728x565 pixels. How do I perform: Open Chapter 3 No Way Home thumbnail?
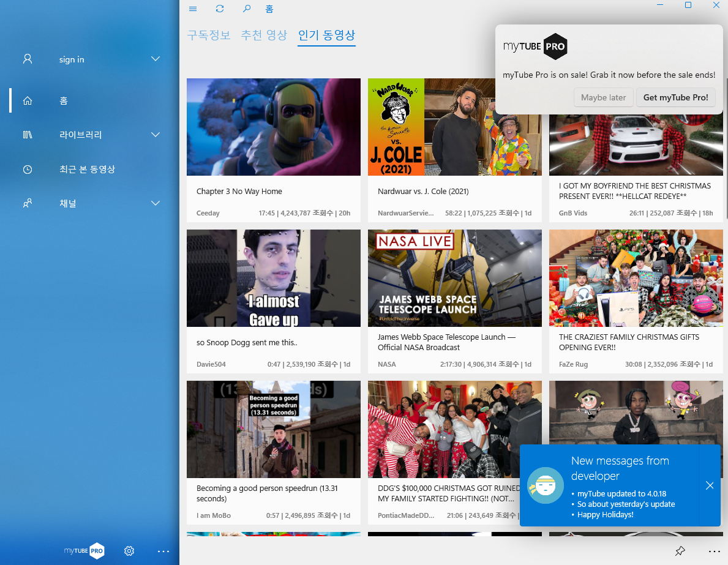274,127
